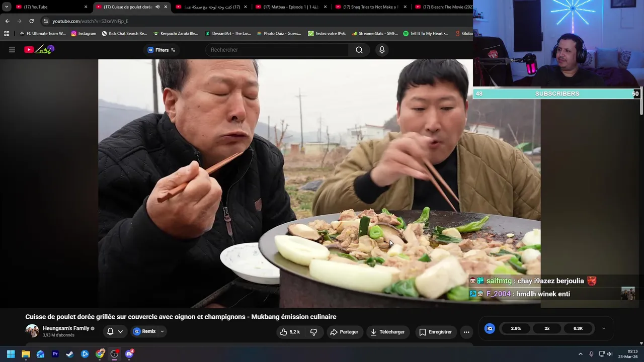Click the system tray microphone icon
The image size is (644, 362).
tap(591, 354)
